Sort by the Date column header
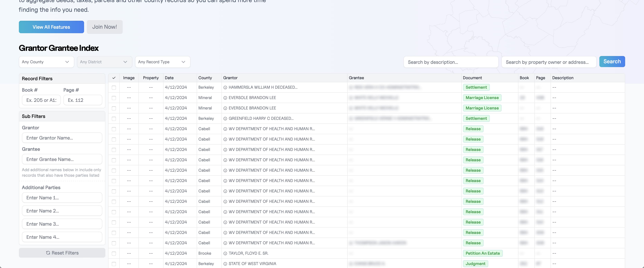This screenshot has height=268, width=644. click(x=169, y=78)
